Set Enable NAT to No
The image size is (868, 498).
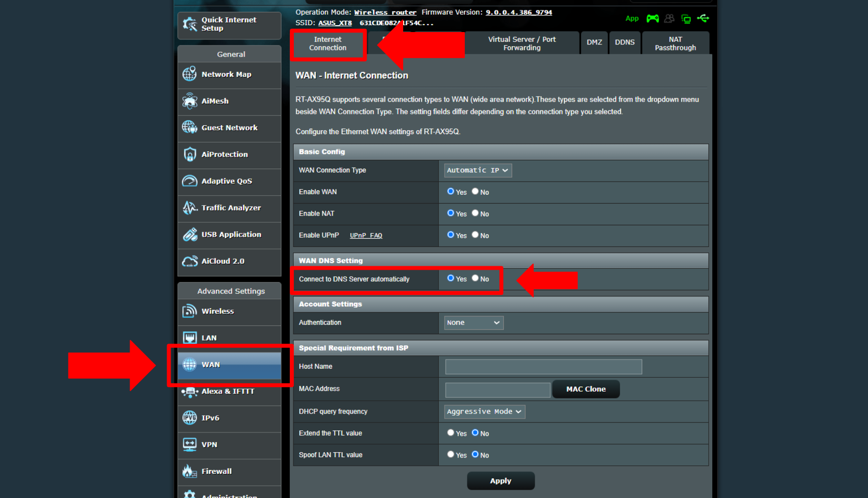coord(475,213)
